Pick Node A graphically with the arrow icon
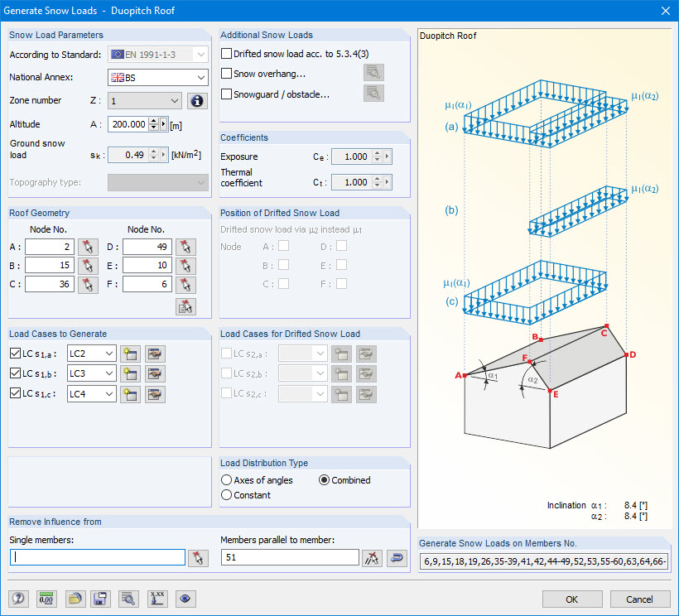 pos(89,246)
